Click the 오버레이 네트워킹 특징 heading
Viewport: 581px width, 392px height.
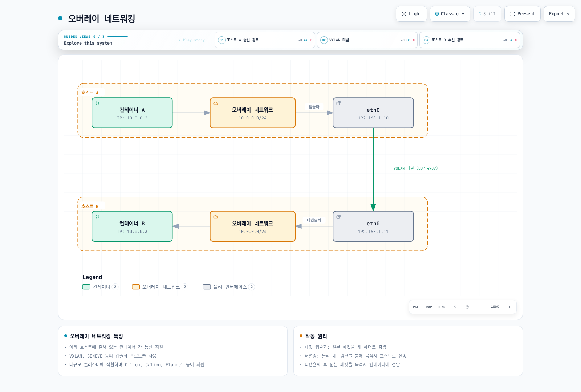pyautogui.click(x=96, y=336)
